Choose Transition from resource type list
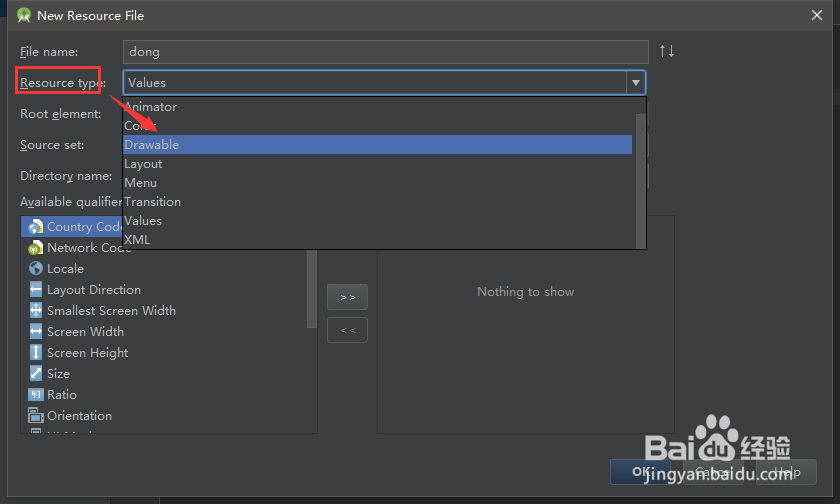Image resolution: width=840 pixels, height=504 pixels. pos(377,202)
